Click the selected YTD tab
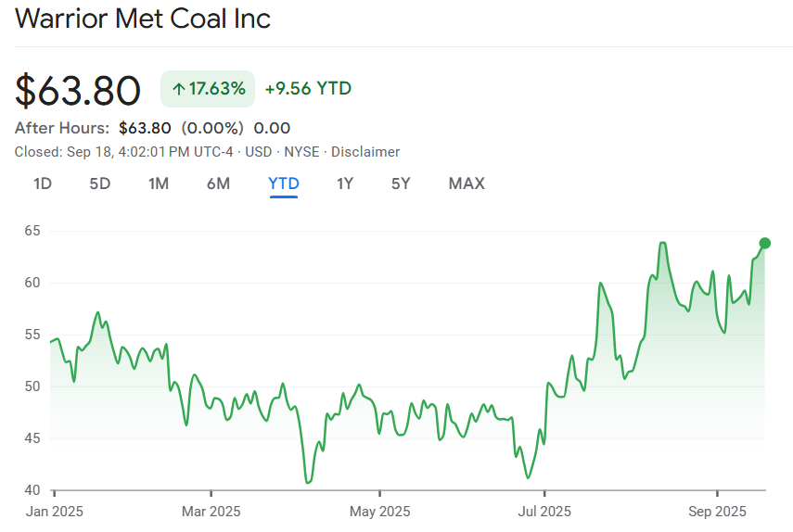 284,184
